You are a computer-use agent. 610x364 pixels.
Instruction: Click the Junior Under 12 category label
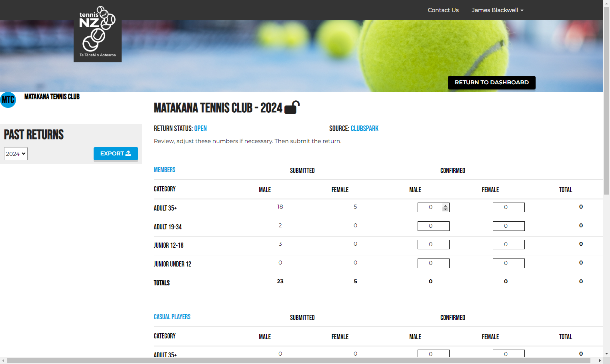click(172, 264)
